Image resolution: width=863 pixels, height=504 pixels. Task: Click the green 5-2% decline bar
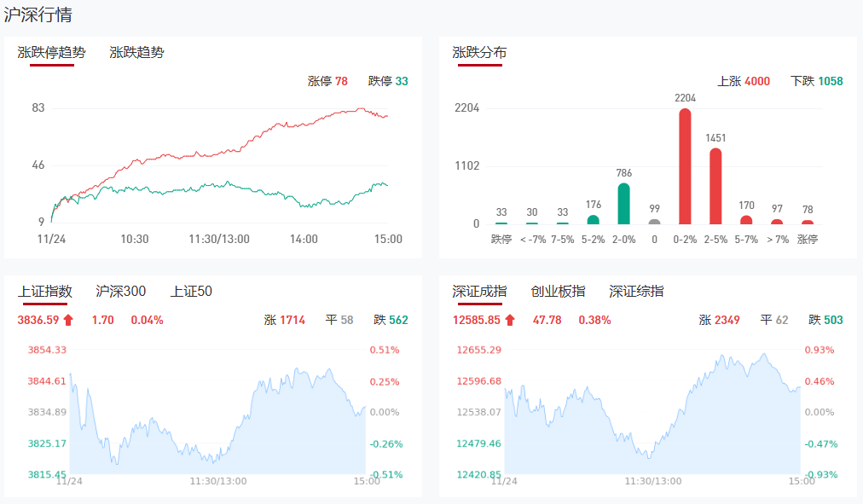click(x=593, y=219)
